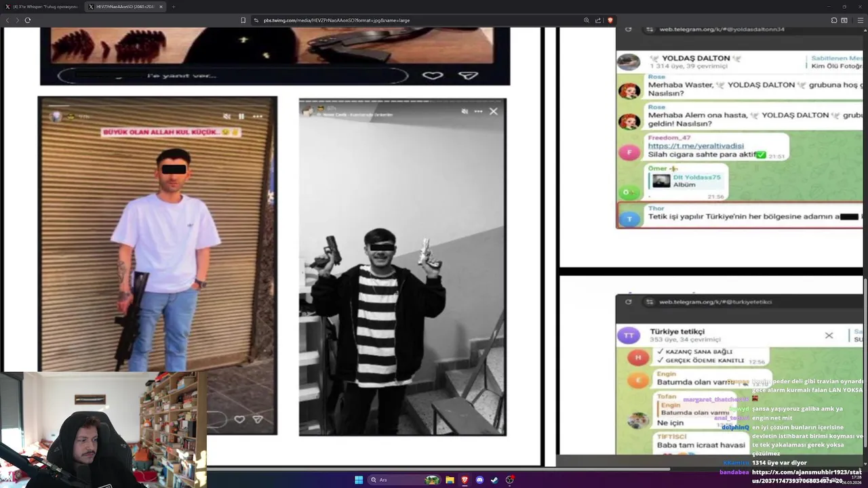The height and width of the screenshot is (488, 868).
Task: Click the Dlt Yoldass75 Albüm message
Action: coord(687,180)
